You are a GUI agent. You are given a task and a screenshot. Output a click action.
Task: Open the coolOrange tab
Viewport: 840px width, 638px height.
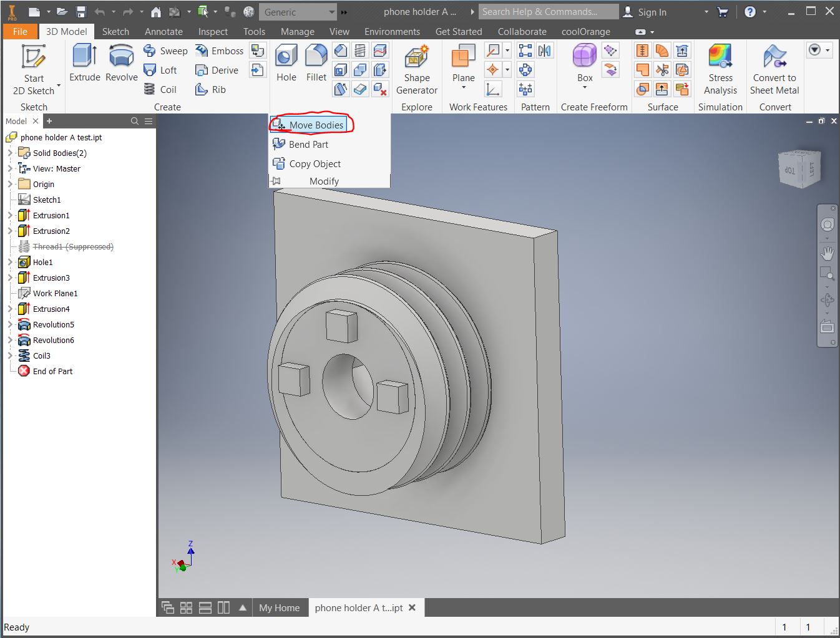click(x=585, y=31)
